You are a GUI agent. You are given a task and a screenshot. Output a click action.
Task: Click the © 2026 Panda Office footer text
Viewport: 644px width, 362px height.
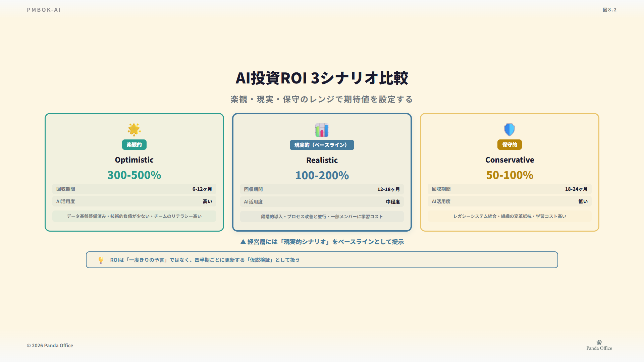point(50,346)
